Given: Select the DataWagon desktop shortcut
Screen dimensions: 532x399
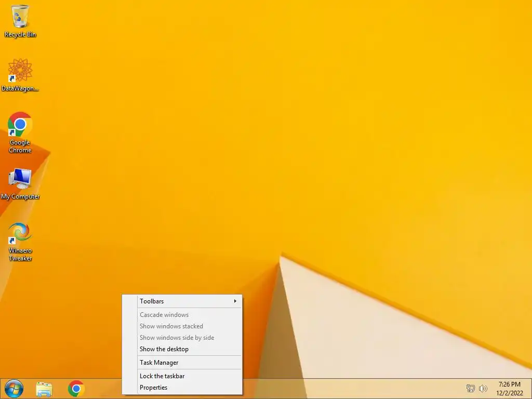Looking at the screenshot, I should pos(20,75).
